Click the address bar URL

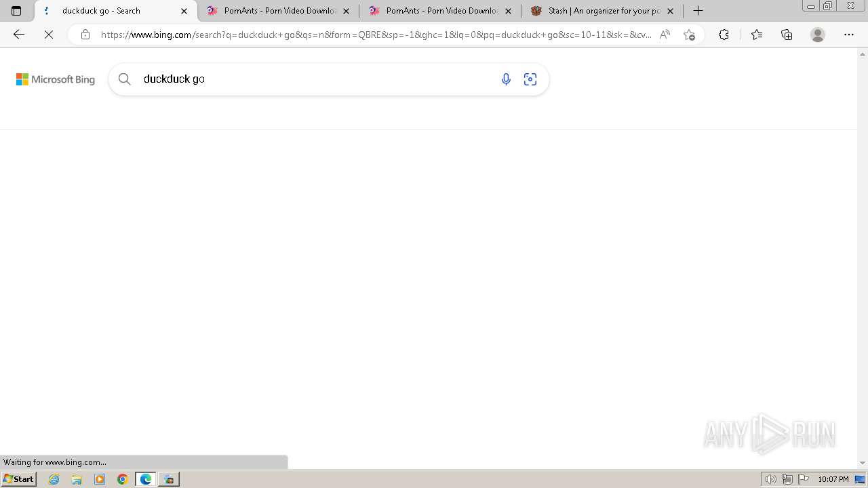click(x=376, y=35)
